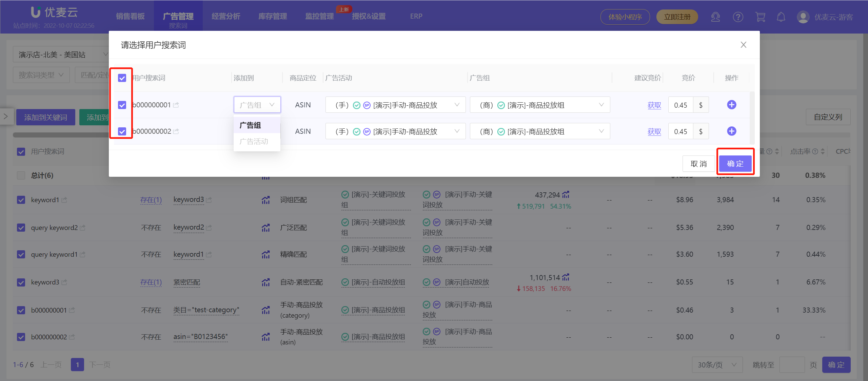The width and height of the screenshot is (868, 381).
Task: Open the 搜索词类型 filter dropdown
Action: pyautogui.click(x=41, y=75)
